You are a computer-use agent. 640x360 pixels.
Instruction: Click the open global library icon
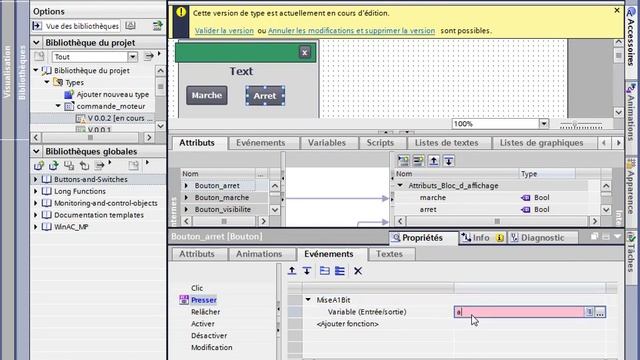[x=54, y=165]
